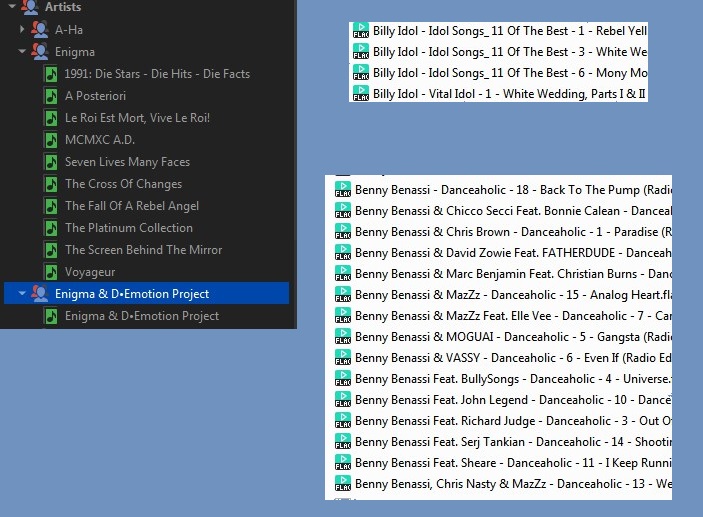Click FLAC icon for Marc Benjamin file

(x=343, y=274)
